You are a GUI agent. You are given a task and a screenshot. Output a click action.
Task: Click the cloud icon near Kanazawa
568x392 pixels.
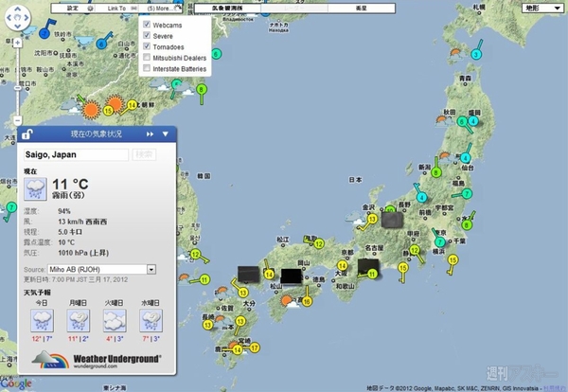354,218
